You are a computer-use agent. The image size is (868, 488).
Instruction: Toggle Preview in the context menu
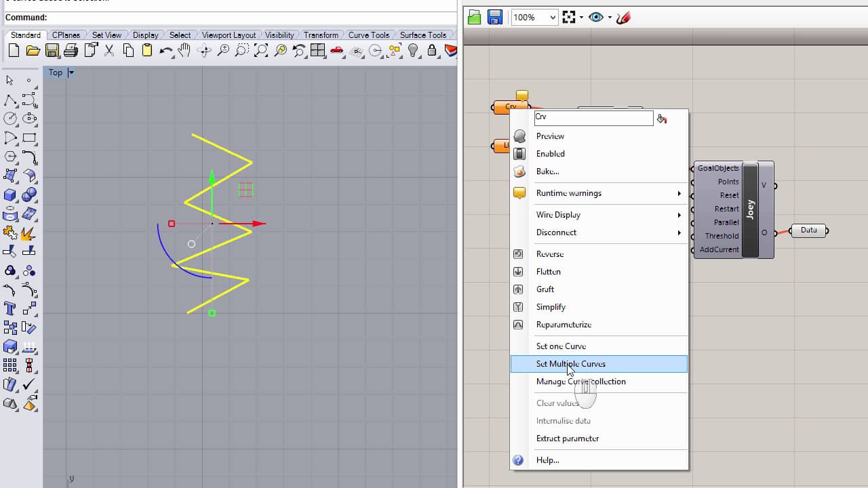[x=550, y=136]
